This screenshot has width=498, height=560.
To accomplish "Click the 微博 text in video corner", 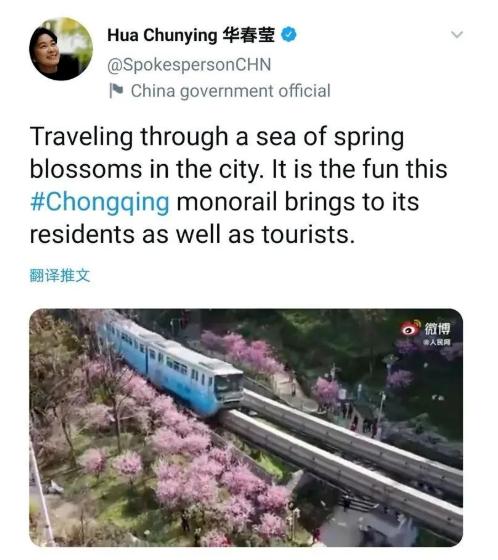I will pos(437,328).
